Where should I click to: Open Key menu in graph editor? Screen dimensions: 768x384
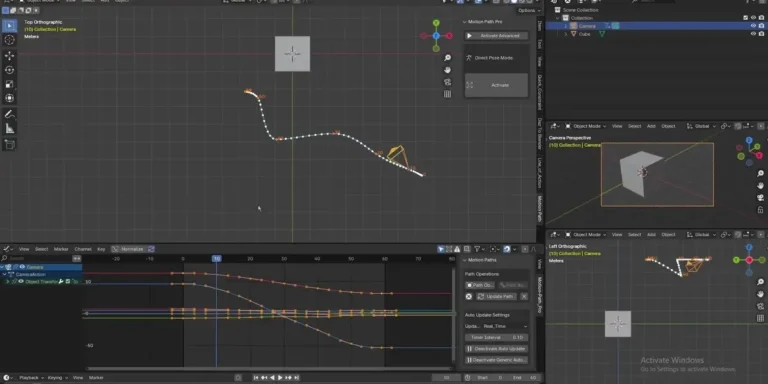point(101,249)
